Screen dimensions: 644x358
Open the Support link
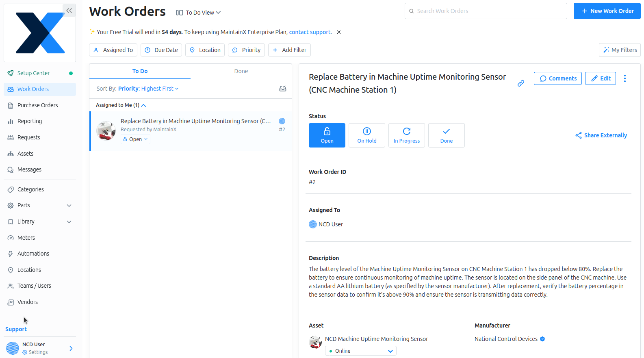tap(16, 329)
